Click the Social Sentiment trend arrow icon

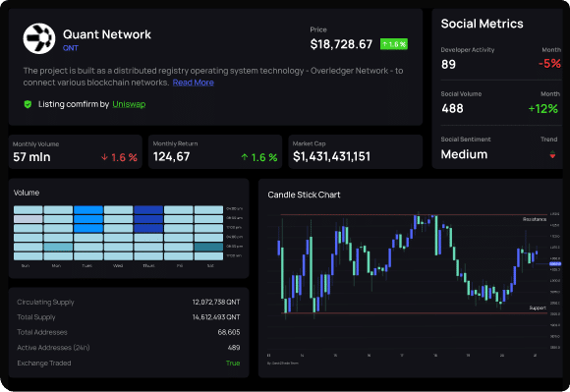552,155
